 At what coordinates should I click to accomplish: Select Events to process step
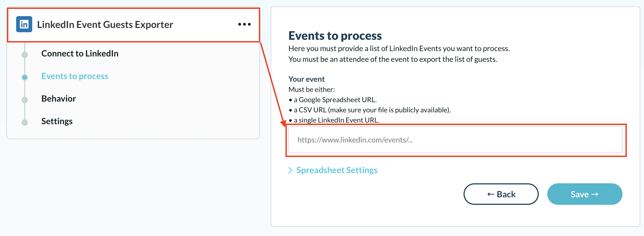pos(75,76)
